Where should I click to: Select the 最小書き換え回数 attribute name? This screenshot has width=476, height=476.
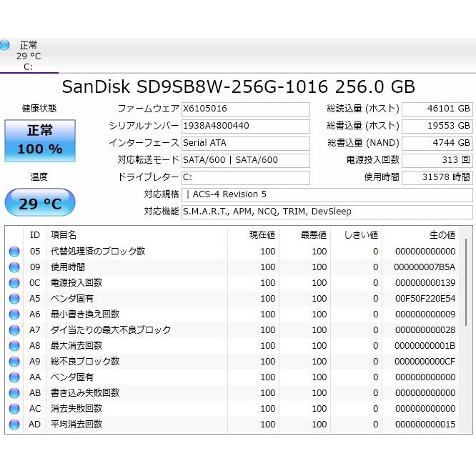pos(85,314)
